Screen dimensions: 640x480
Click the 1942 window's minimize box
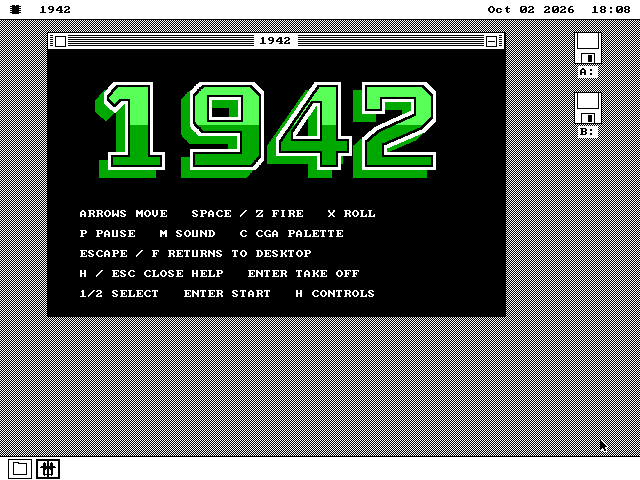pyautogui.click(x=491, y=41)
